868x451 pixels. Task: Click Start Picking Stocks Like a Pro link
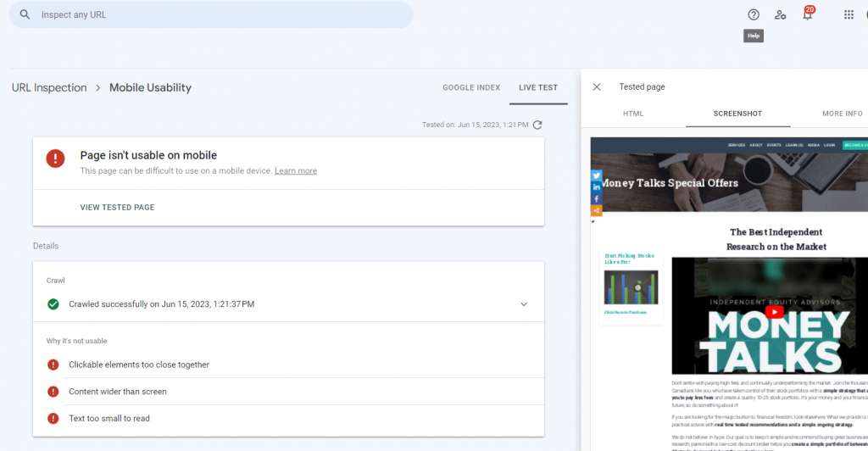pyautogui.click(x=630, y=259)
